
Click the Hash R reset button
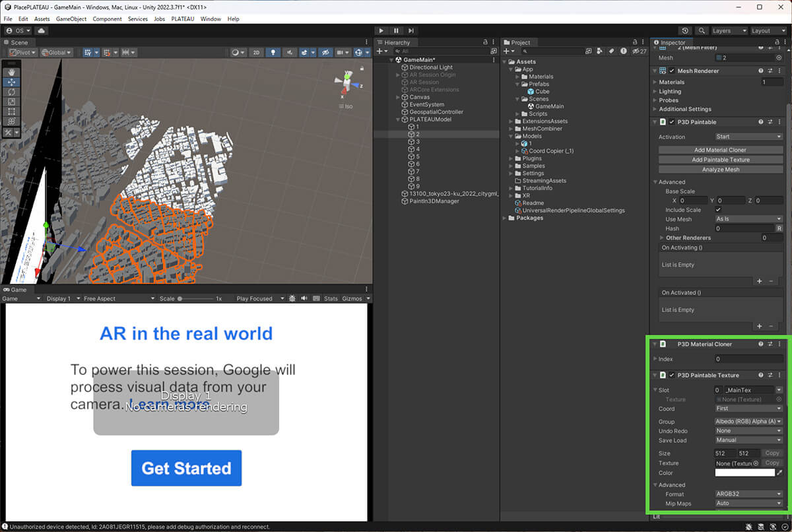click(x=779, y=228)
